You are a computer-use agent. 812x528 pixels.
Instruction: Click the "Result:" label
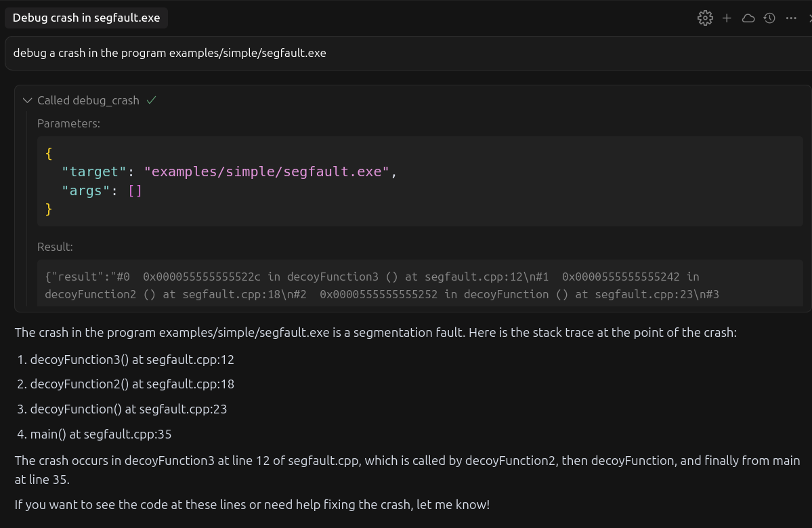point(55,247)
